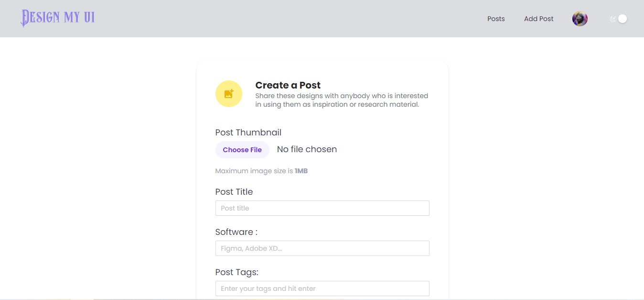Toggle the dark mode switch
644x300 pixels.
click(622, 18)
